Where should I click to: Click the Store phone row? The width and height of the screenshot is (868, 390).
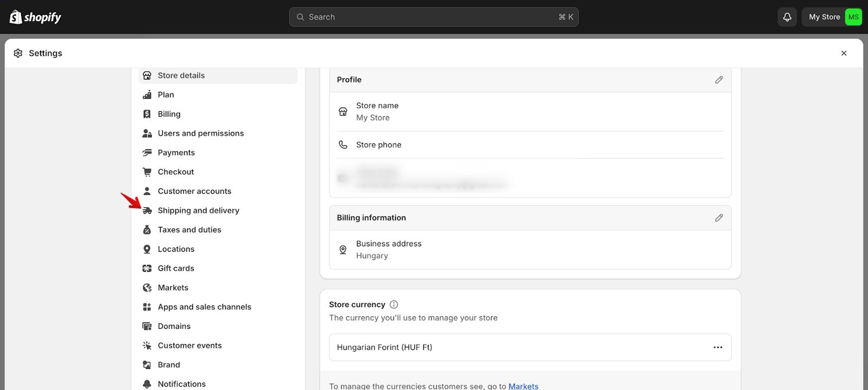coord(530,145)
